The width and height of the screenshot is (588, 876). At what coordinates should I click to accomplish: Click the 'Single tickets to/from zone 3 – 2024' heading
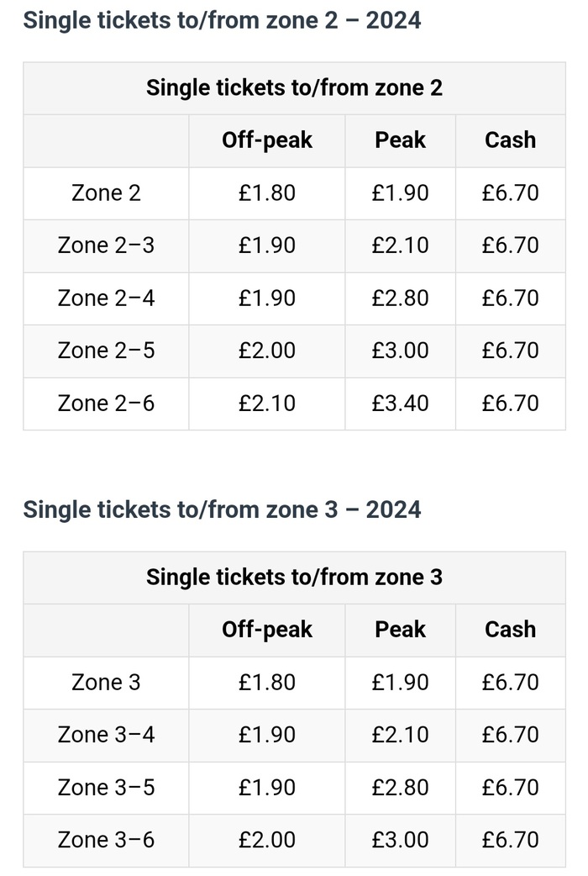pos(222,509)
